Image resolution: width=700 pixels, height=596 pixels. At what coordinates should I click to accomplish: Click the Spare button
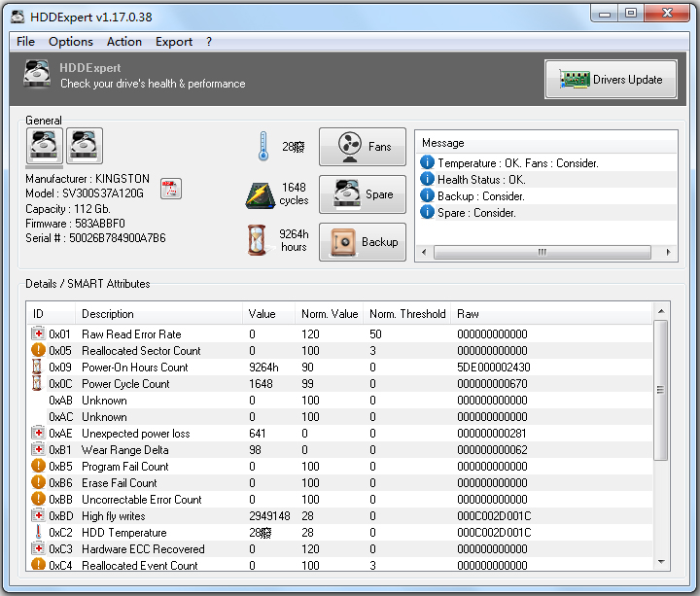point(363,194)
